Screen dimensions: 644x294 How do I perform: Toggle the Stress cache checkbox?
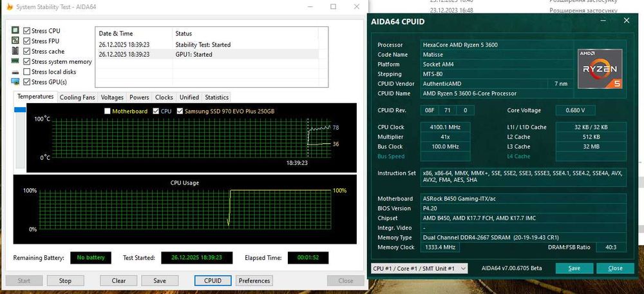tap(26, 52)
